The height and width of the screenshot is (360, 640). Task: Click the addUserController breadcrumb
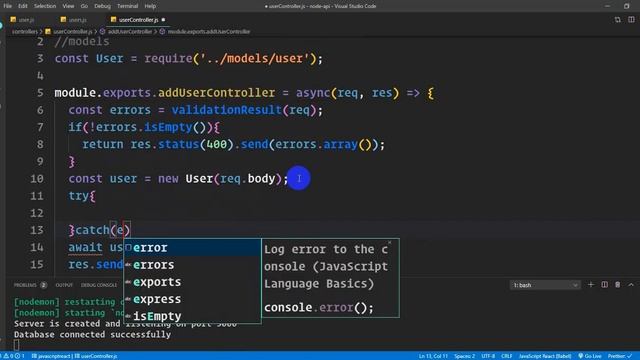pos(130,31)
